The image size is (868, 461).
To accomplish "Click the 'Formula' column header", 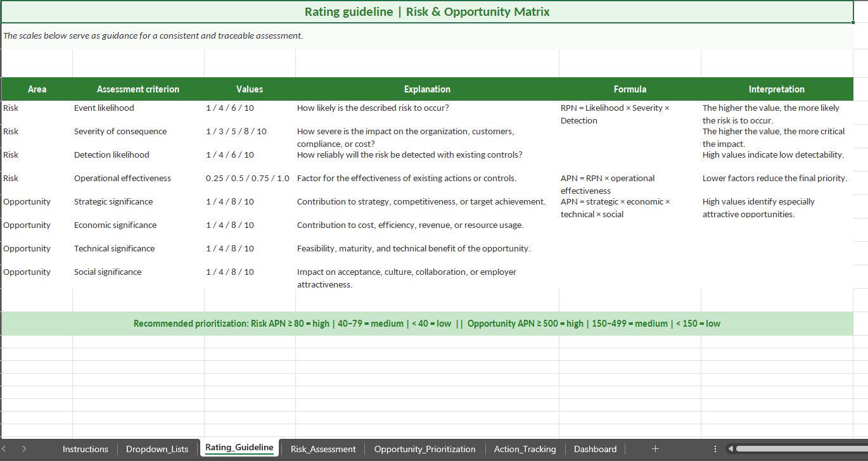I will (x=630, y=89).
